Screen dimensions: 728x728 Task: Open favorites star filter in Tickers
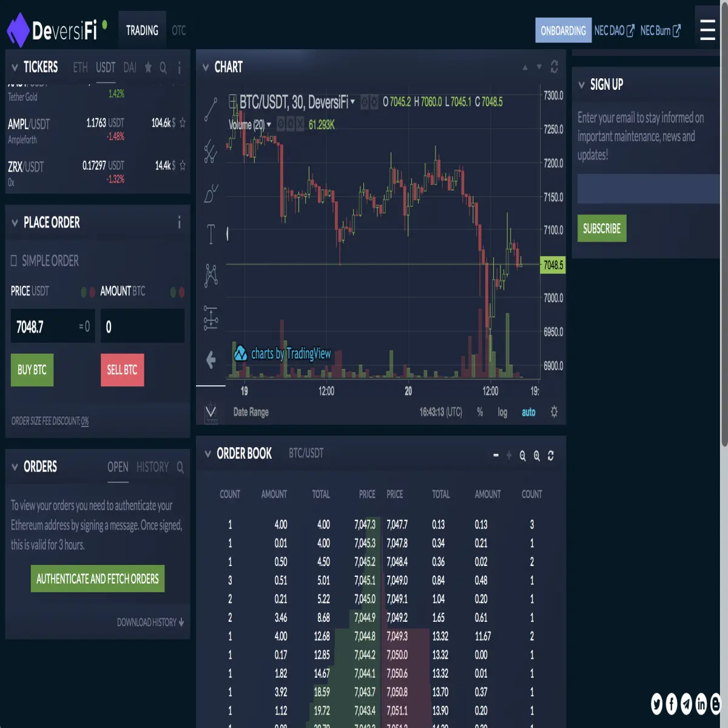(148, 67)
